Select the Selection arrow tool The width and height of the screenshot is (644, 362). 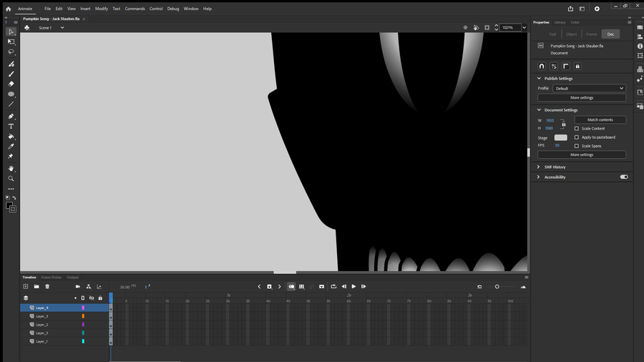click(11, 31)
